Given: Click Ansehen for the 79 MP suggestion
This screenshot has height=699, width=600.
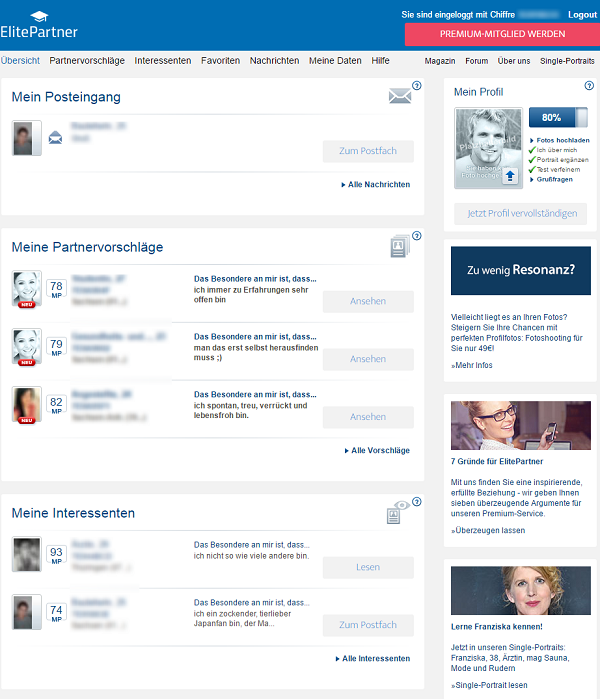Looking at the screenshot, I should pos(368,359).
